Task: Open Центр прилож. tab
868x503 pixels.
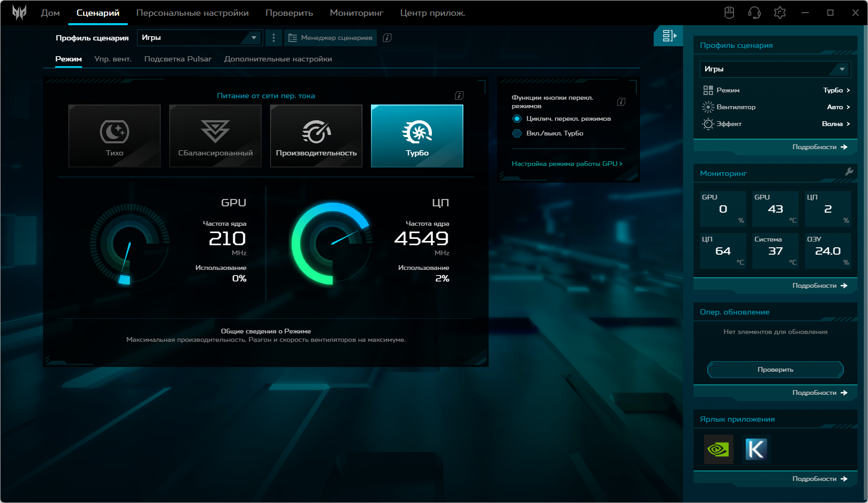Action: click(x=432, y=13)
